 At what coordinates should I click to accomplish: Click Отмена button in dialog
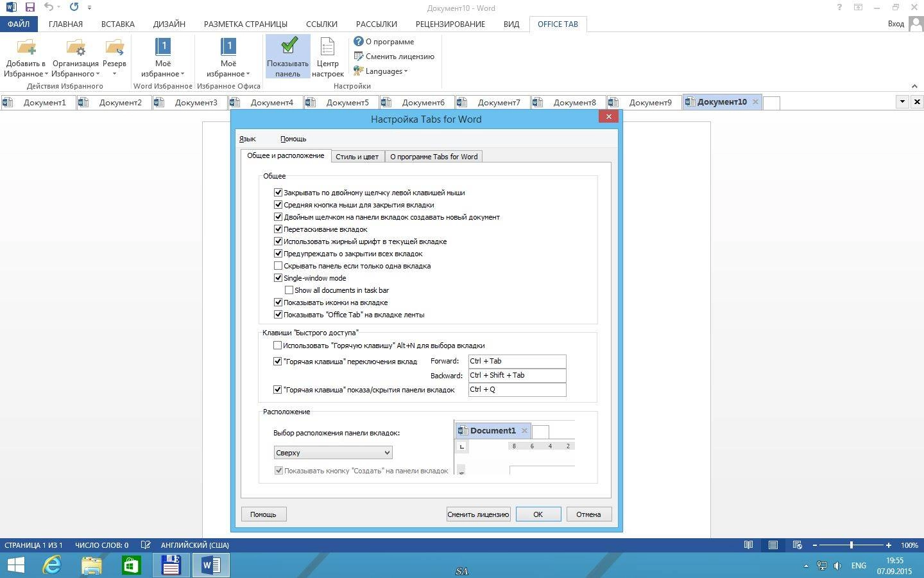(588, 514)
